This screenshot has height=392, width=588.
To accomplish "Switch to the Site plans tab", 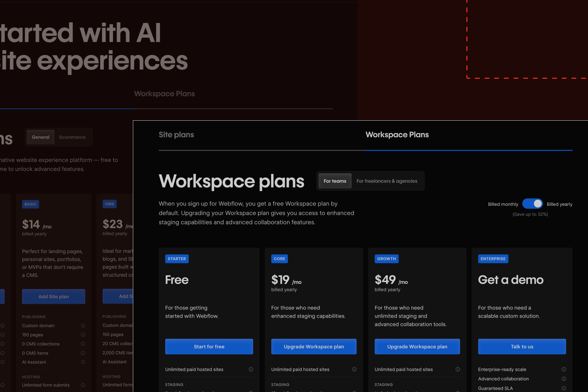I will pyautogui.click(x=176, y=135).
